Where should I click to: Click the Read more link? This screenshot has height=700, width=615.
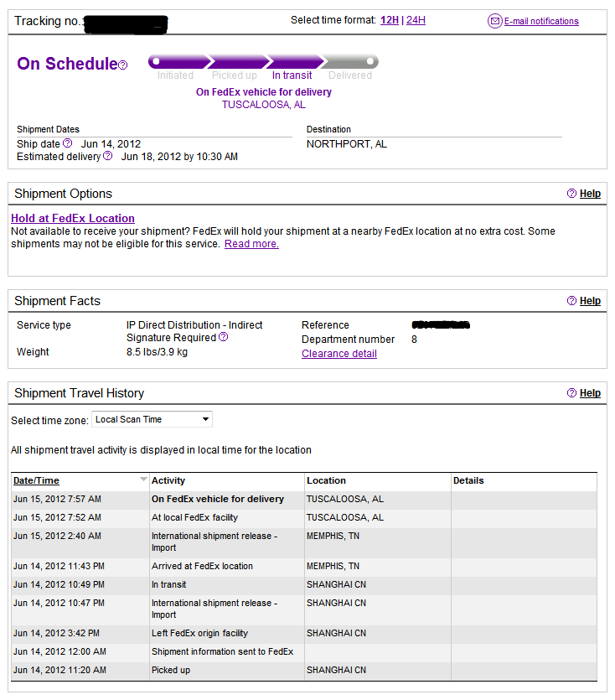pyautogui.click(x=251, y=244)
